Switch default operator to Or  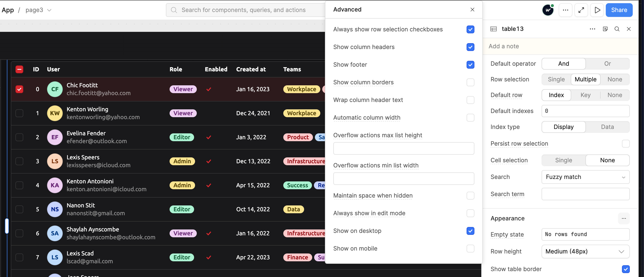point(607,64)
